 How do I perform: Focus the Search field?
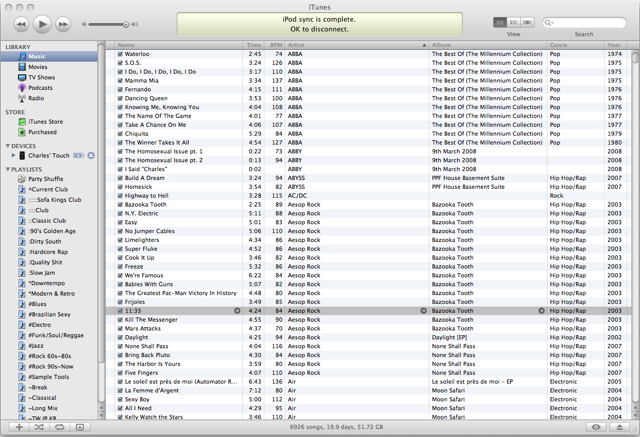coord(584,22)
